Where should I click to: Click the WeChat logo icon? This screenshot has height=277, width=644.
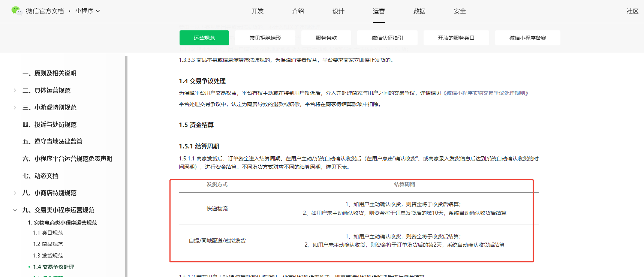pos(16,11)
